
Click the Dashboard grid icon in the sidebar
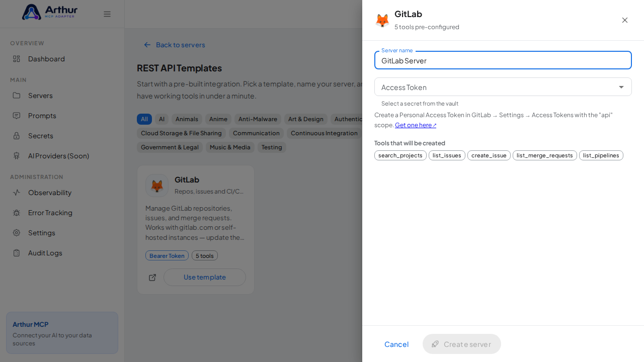point(17,59)
